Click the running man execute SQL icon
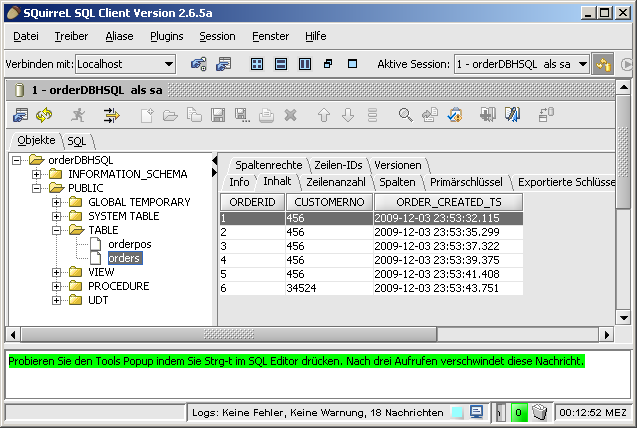The width and height of the screenshot is (637, 428). pos(78,115)
